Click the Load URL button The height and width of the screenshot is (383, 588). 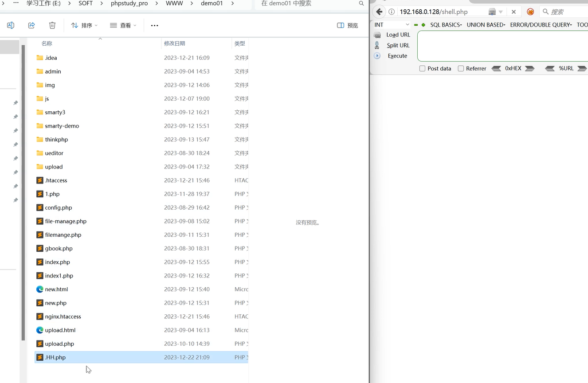click(398, 35)
